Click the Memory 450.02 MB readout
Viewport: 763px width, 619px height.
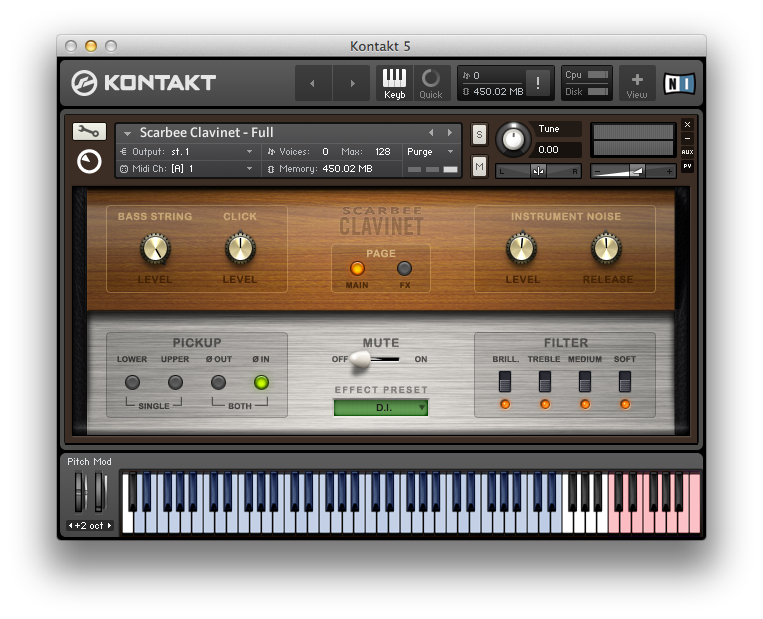tap(326, 169)
